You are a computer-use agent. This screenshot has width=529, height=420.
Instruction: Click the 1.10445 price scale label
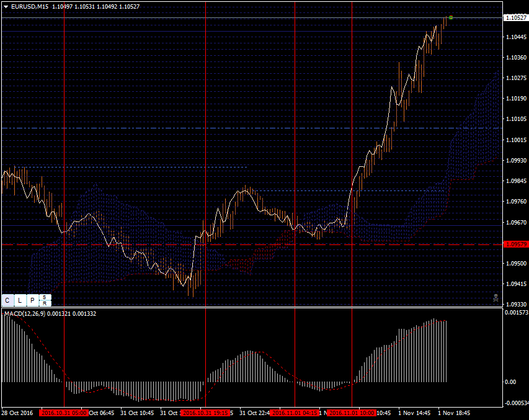516,37
